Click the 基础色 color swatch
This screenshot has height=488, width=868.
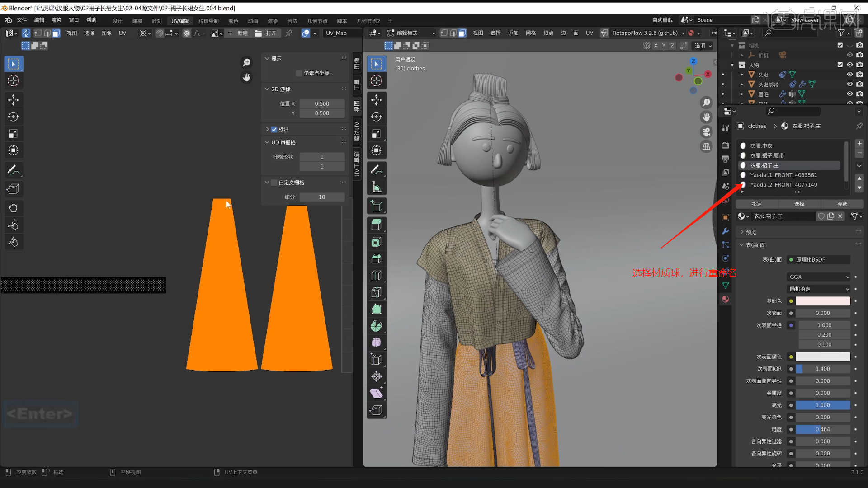coord(822,300)
